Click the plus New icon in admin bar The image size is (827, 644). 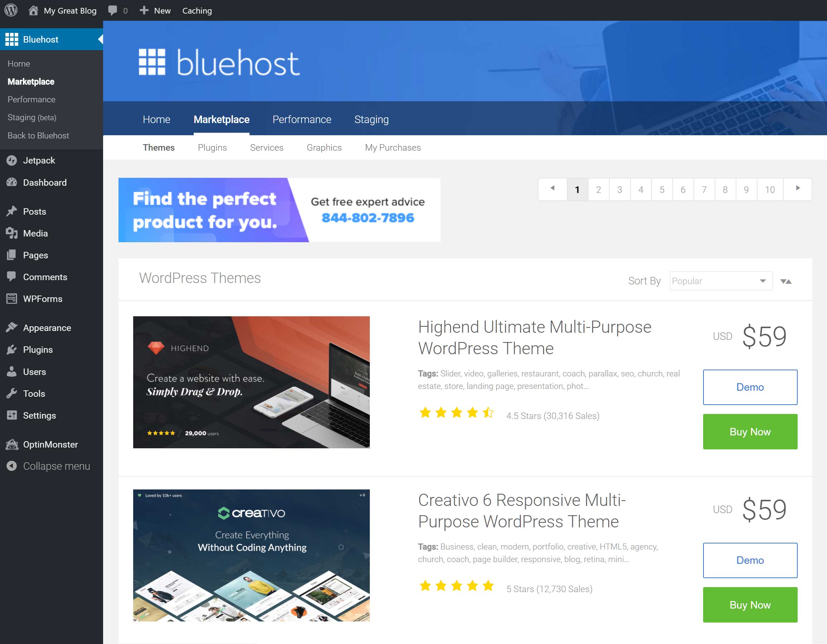144,10
